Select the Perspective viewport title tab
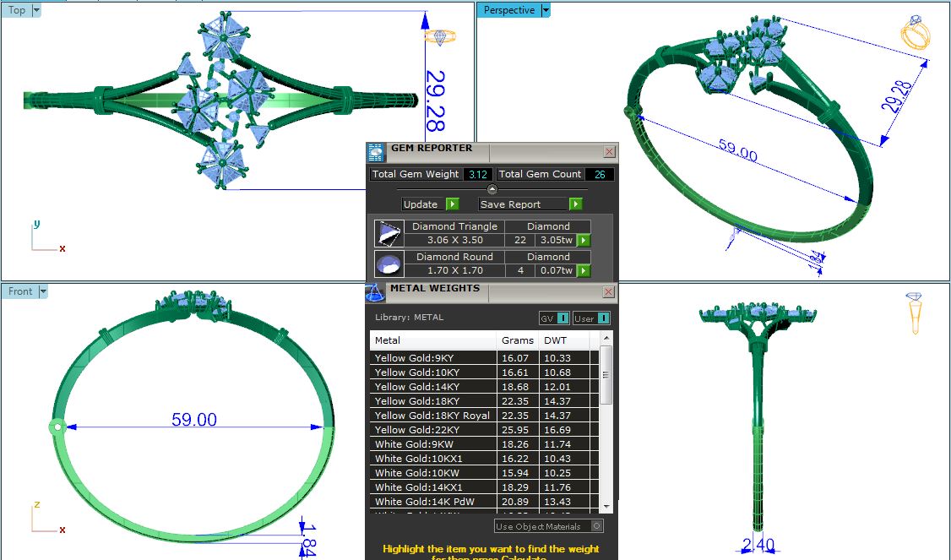The image size is (951, 560). pos(508,10)
